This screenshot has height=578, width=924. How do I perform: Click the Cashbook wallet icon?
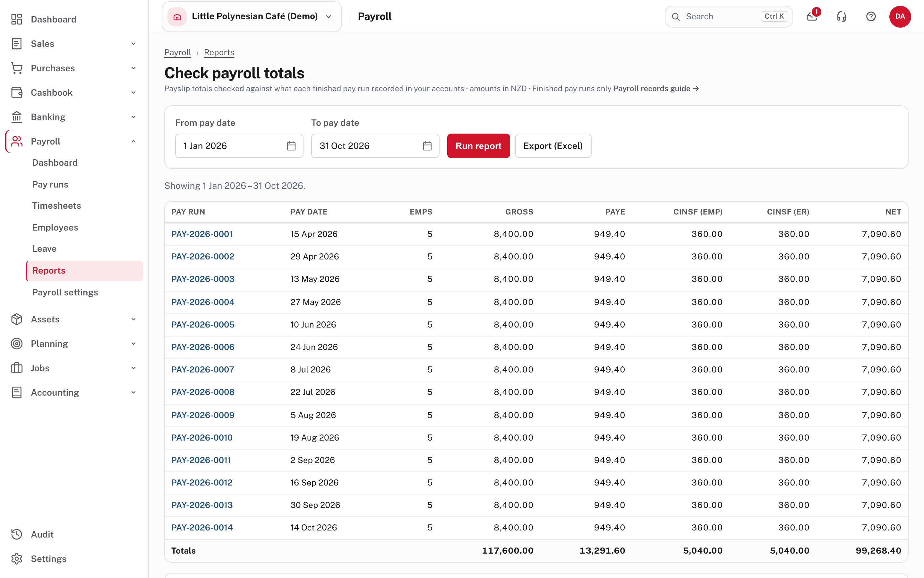17,92
